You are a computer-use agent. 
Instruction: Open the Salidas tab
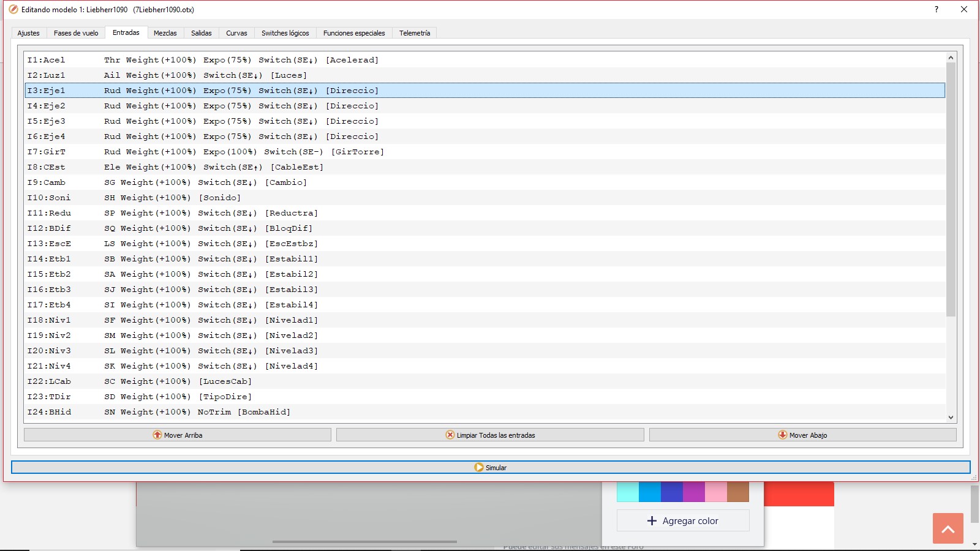(201, 33)
